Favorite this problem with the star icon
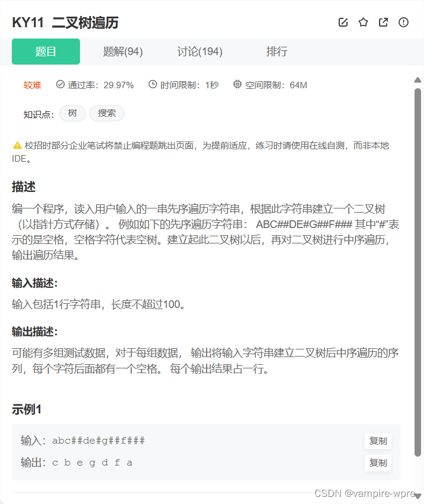The height and width of the screenshot is (504, 424). click(363, 22)
